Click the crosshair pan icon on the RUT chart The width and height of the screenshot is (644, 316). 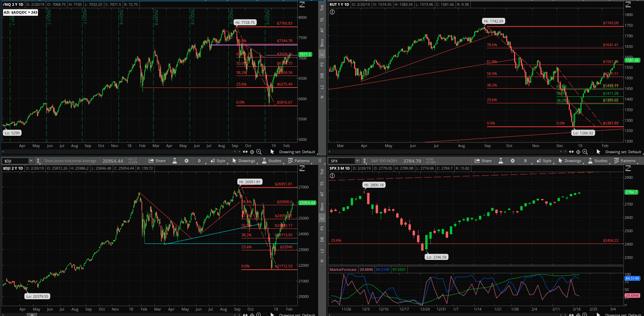(578, 152)
